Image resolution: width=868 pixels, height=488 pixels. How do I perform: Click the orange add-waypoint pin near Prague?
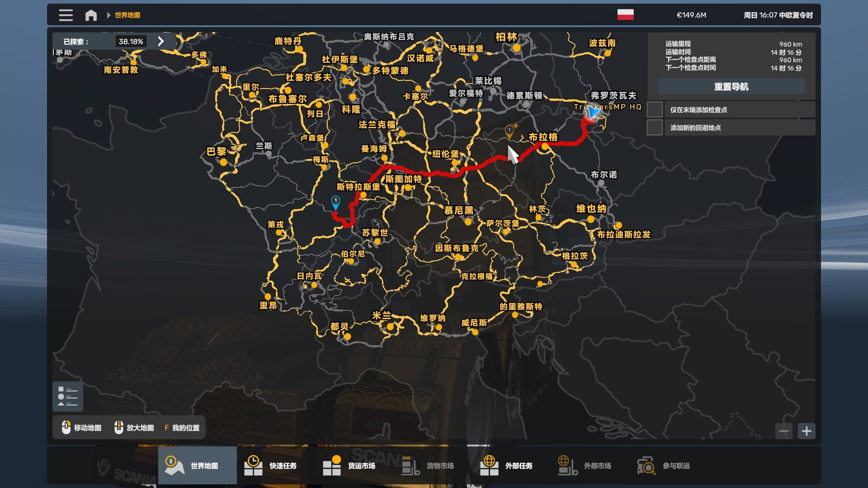pos(509,131)
